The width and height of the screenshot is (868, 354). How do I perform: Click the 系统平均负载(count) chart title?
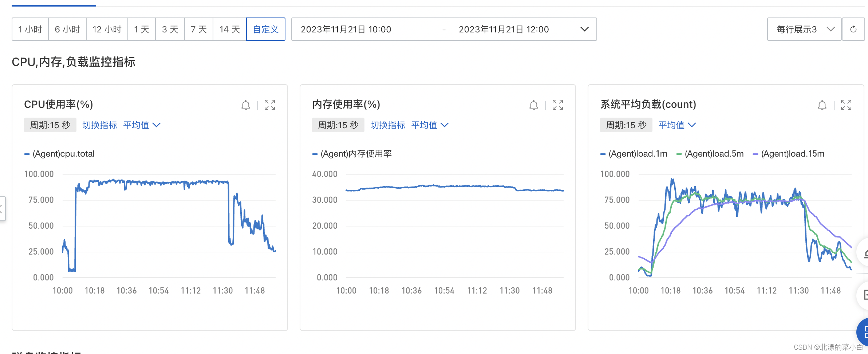click(x=648, y=105)
